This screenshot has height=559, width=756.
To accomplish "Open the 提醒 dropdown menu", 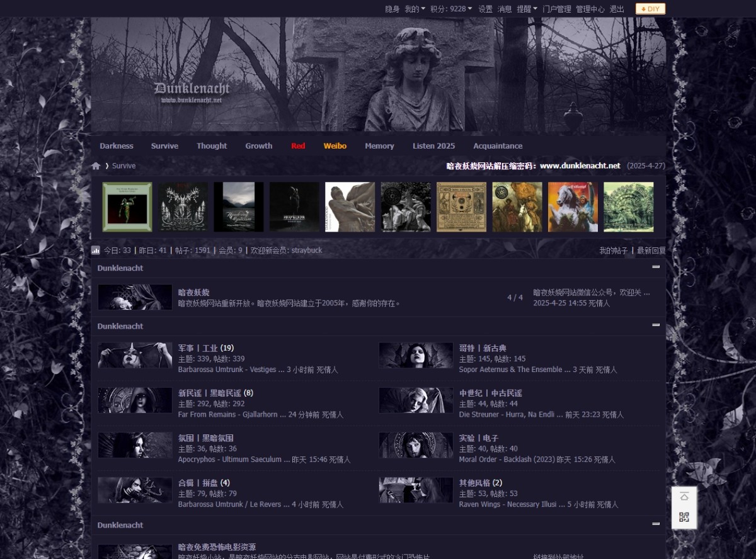I will (527, 9).
